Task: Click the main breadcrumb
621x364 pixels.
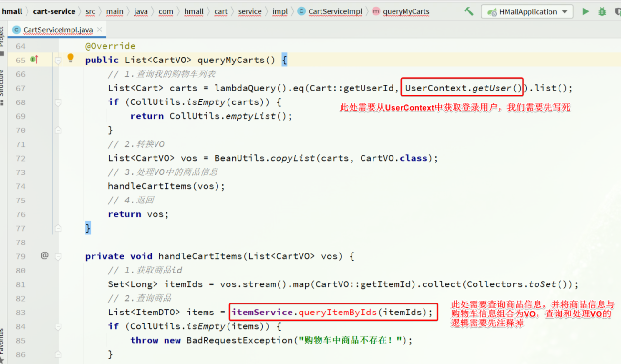Action: click(114, 11)
